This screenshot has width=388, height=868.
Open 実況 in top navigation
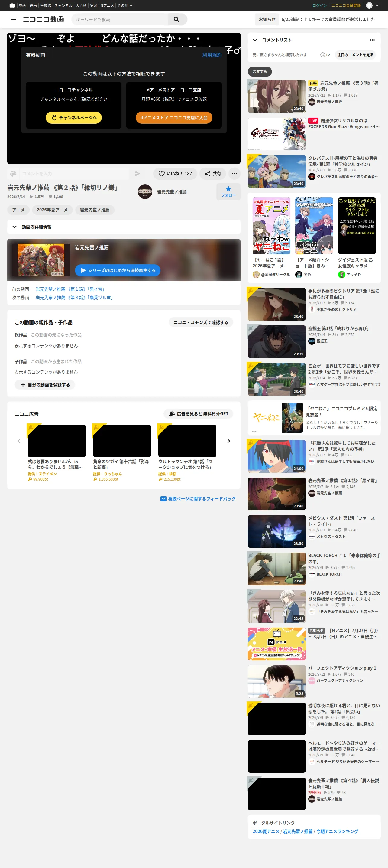pyautogui.click(x=94, y=5)
